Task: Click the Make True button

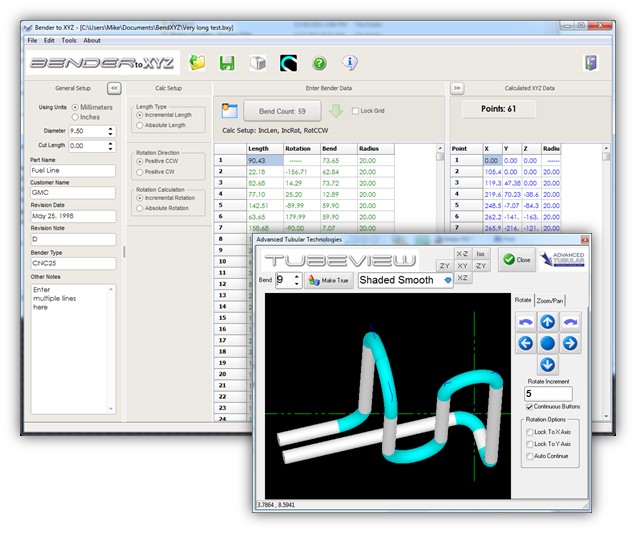Action: [x=328, y=280]
